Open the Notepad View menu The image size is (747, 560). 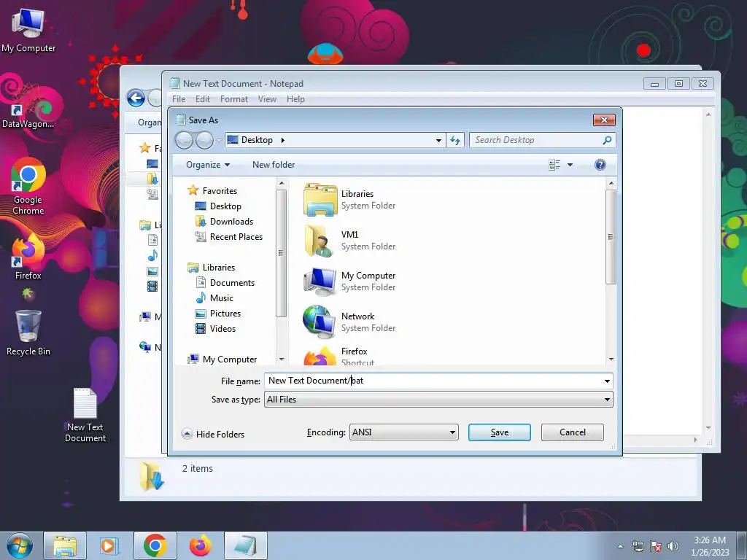coord(267,99)
